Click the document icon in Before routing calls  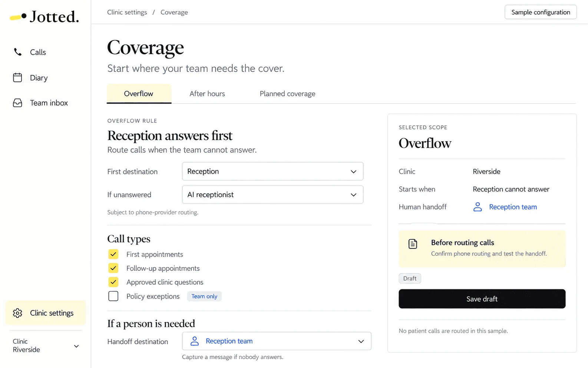click(x=413, y=244)
